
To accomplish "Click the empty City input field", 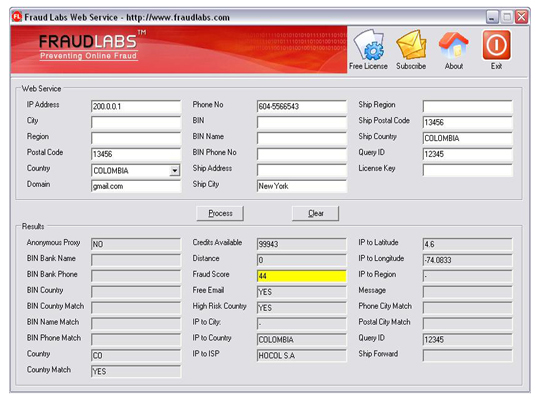I will (136, 122).
